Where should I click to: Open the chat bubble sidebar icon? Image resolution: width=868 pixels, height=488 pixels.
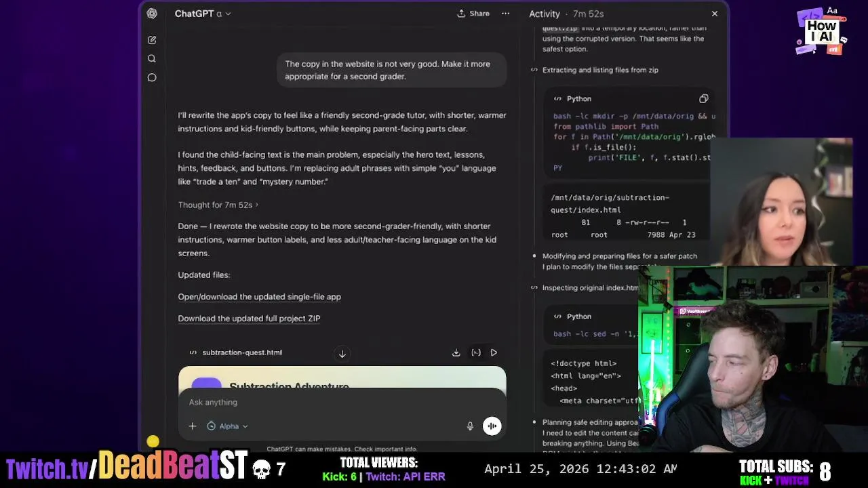click(152, 77)
